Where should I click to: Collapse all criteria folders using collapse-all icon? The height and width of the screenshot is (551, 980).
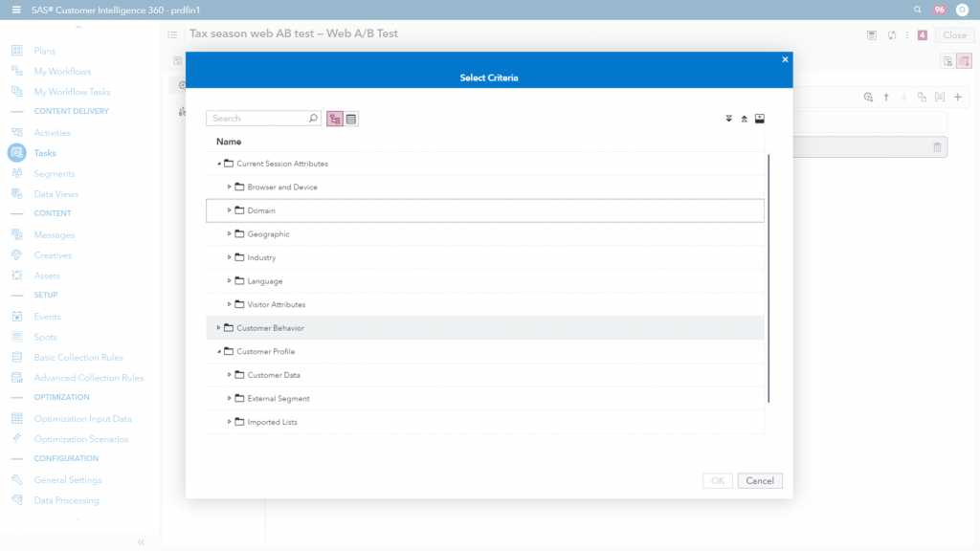(x=745, y=118)
